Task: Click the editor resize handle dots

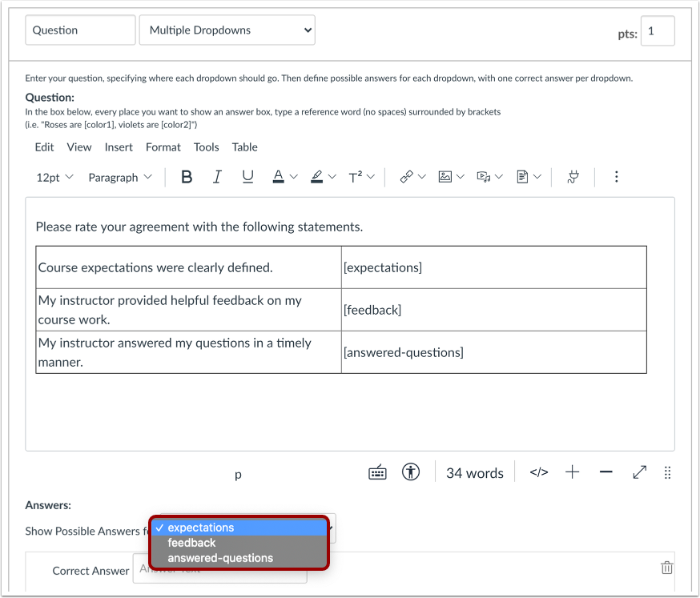Action: 667,472
